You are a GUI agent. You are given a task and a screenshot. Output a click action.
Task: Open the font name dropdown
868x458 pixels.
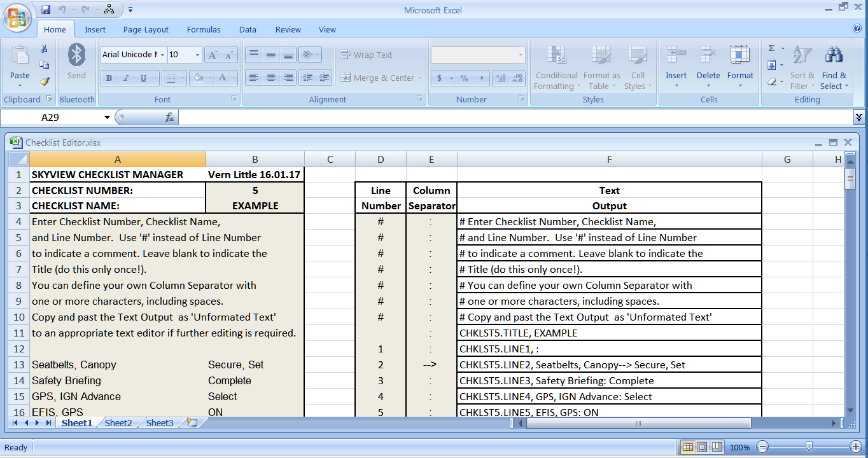[163, 55]
